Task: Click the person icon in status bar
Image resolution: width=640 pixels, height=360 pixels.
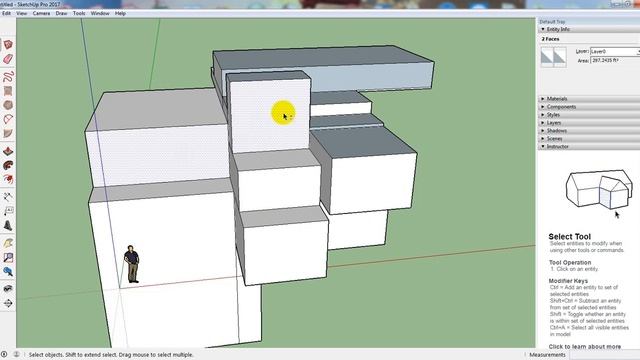Action: pyautogui.click(x=17, y=354)
